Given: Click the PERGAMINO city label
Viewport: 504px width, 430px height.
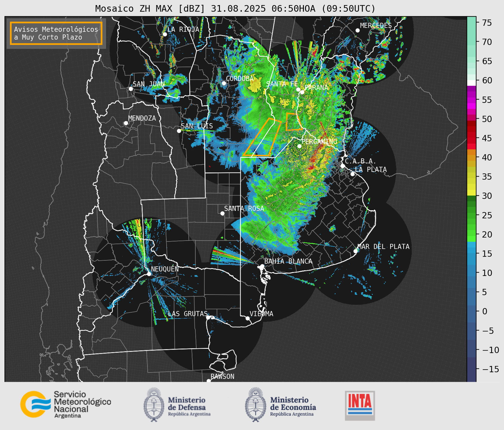Looking at the screenshot, I should 319,141.
